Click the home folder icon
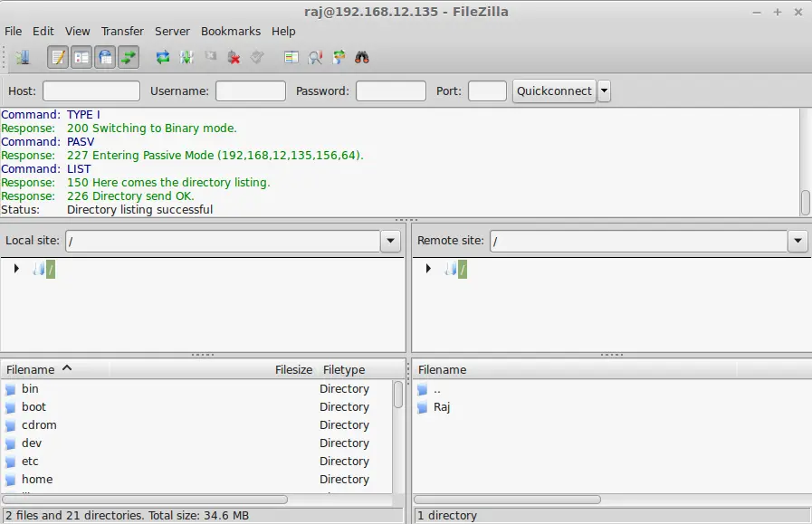The image size is (812, 524). click(10, 480)
